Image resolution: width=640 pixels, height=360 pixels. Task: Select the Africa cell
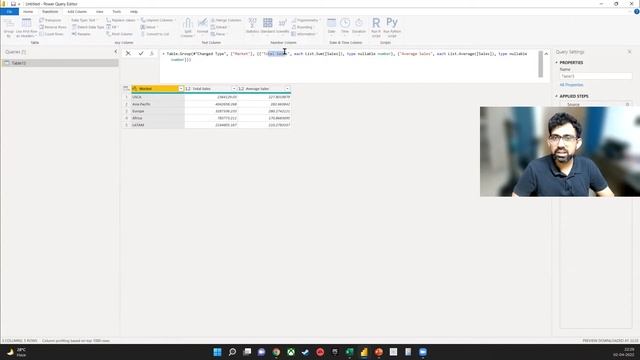pos(158,118)
